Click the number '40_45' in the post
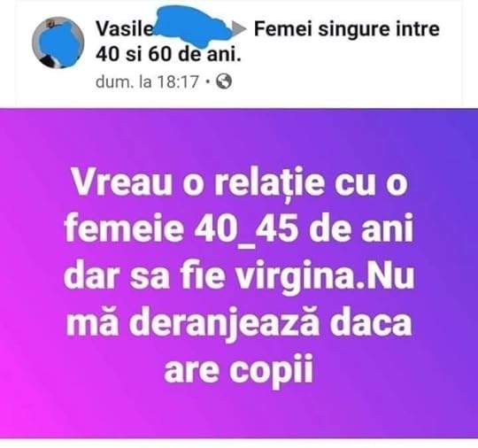 coord(246,231)
